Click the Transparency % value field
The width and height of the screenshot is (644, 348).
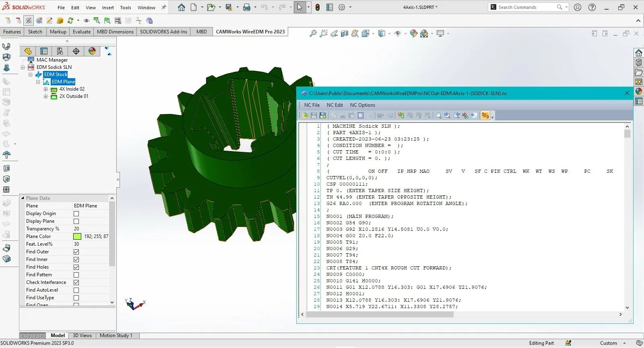click(x=91, y=229)
